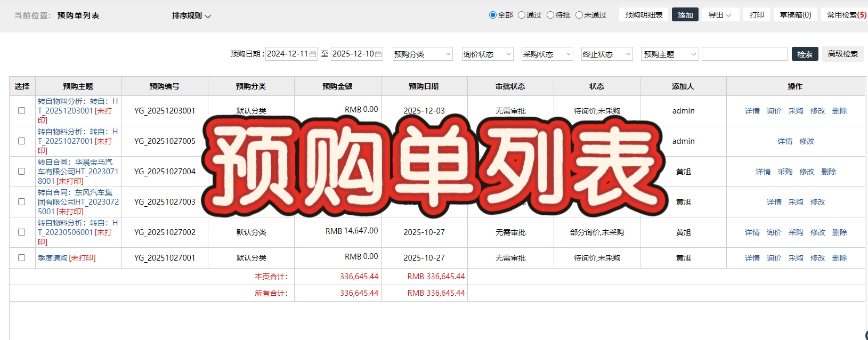Click the search keyword input field
The image size is (868, 340).
[744, 54]
